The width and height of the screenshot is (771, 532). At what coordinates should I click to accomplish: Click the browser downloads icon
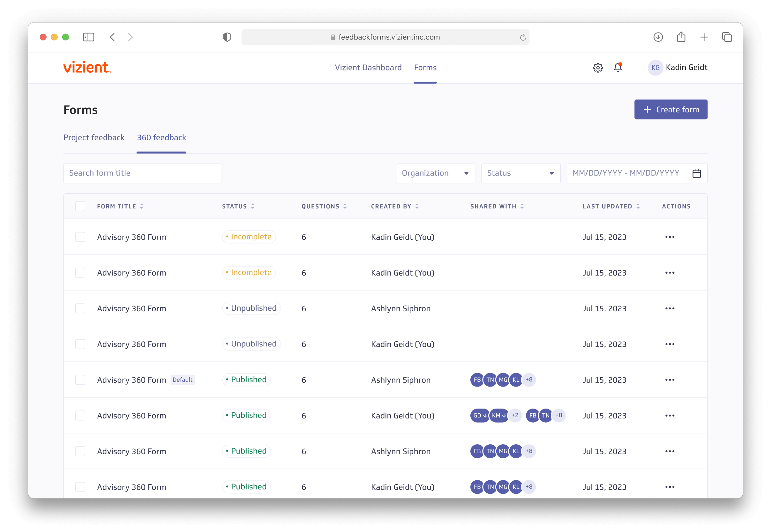pyautogui.click(x=658, y=37)
